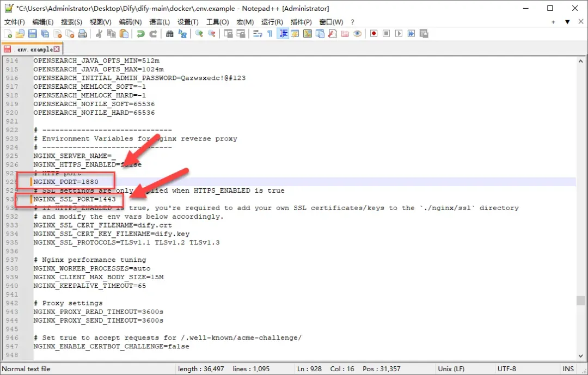588x375 pixels.
Task: Toggle word wrap toolbar button
Action: point(257,34)
